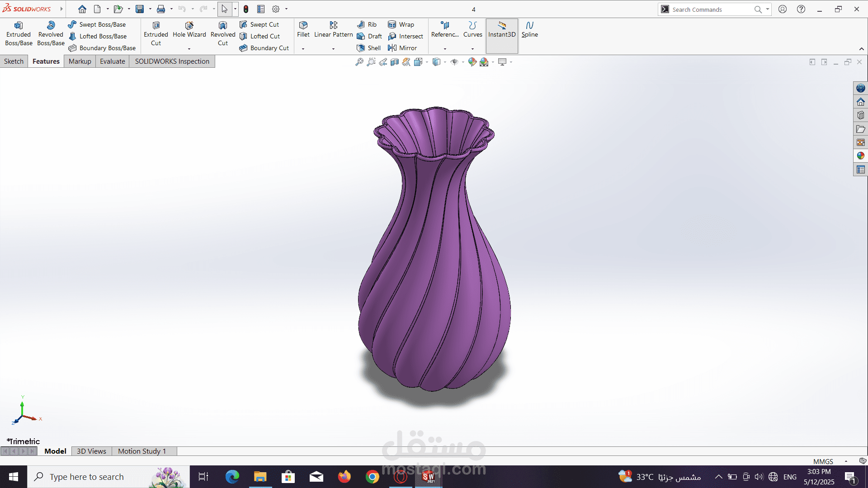Click Zoom to Fit in view toolbar
Screen dimensions: 868x488
click(359, 62)
